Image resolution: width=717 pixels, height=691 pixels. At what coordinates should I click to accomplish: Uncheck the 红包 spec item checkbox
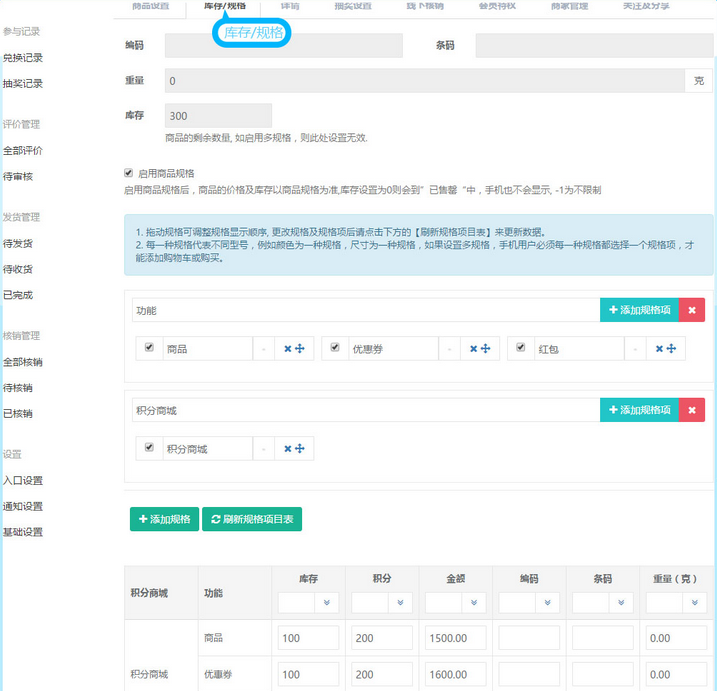pos(522,348)
